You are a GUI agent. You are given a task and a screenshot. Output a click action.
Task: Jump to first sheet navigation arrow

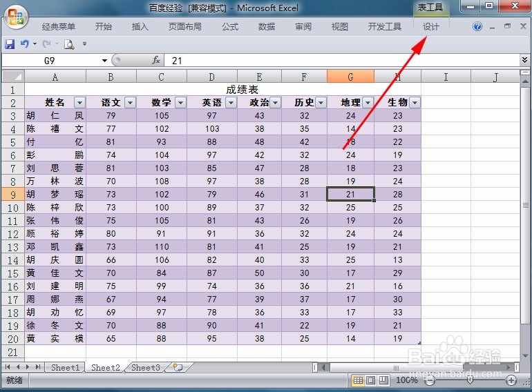click(8, 367)
